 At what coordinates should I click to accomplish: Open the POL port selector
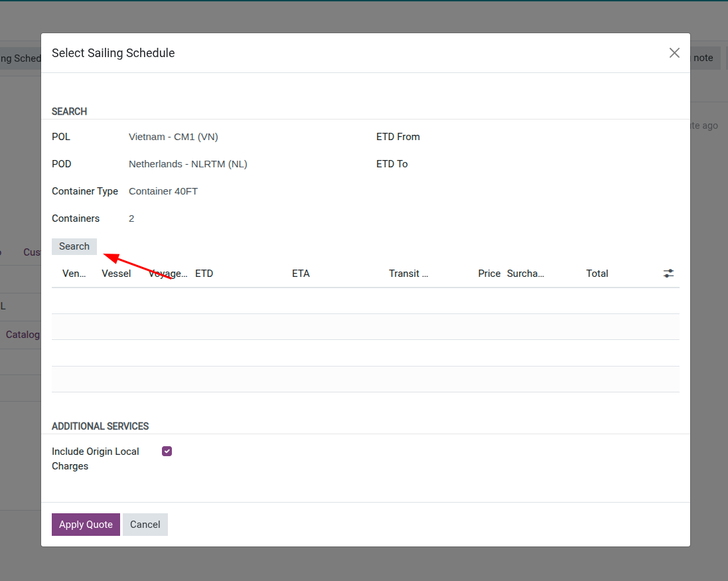173,137
